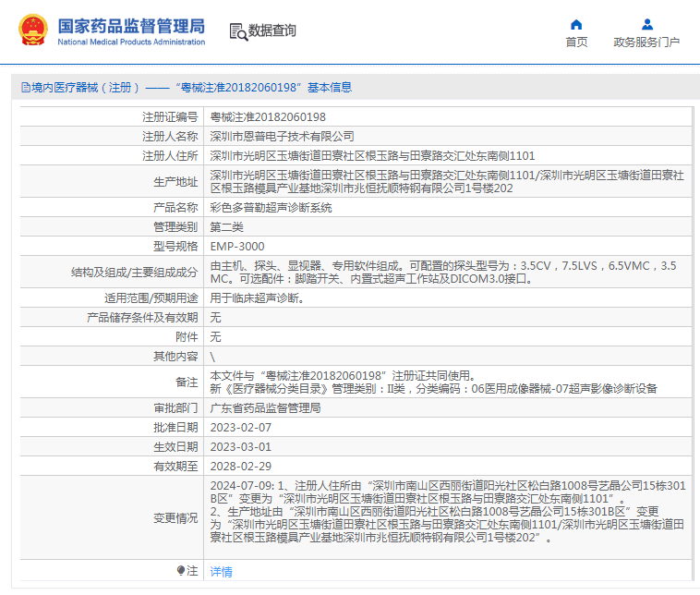Click the bullet icon next to 注
Viewport: 700px width, 595px height.
(181, 570)
